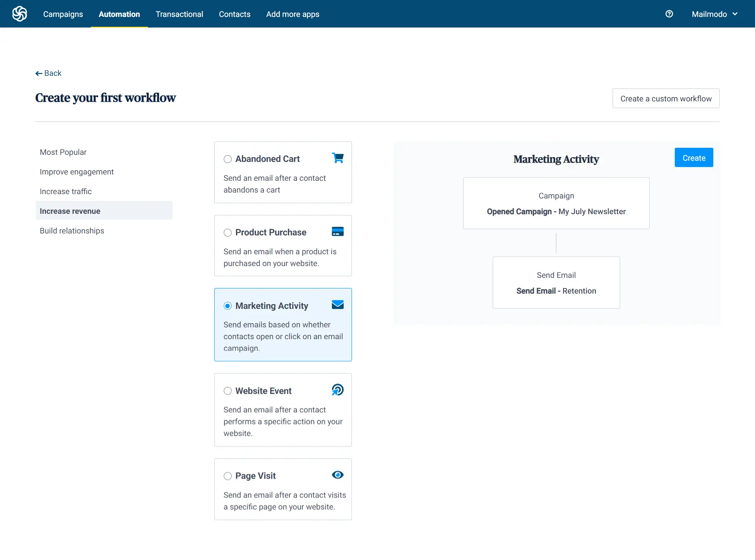Open the Campaigns tab
The image size is (755, 560).
[63, 14]
